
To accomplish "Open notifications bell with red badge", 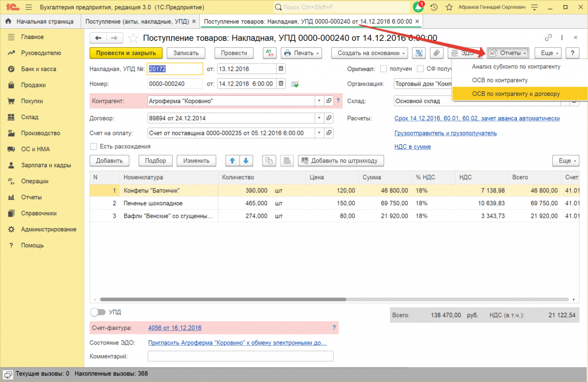I will tap(418, 7).
